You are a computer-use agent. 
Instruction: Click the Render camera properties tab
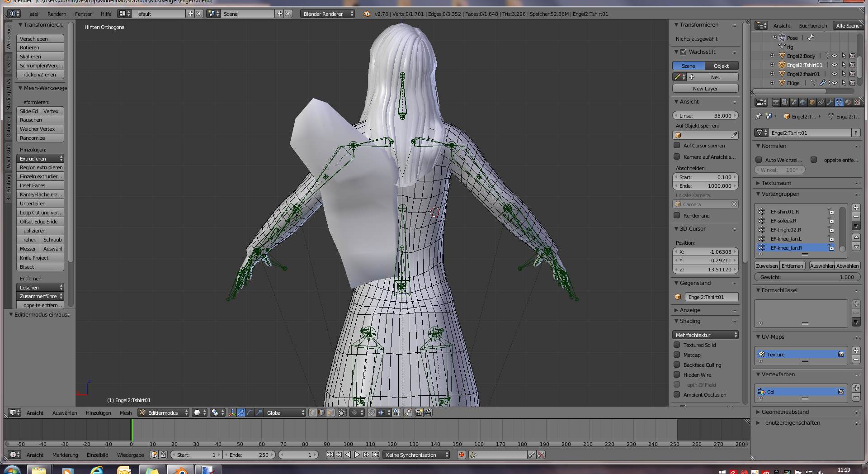(776, 102)
